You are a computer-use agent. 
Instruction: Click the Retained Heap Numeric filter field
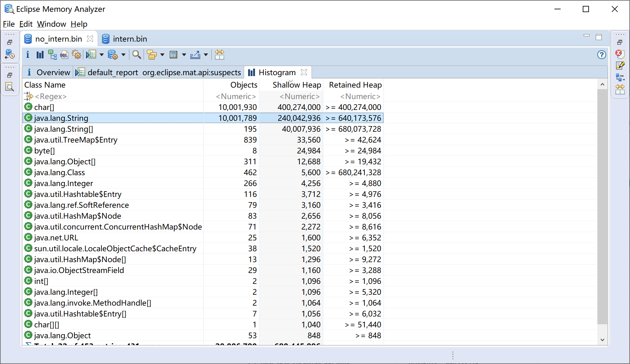(x=353, y=96)
